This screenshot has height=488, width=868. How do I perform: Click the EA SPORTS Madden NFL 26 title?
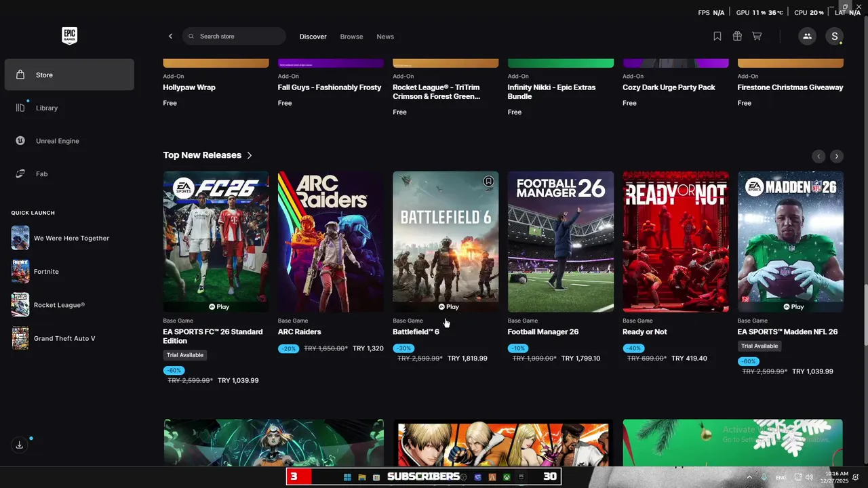787,331
